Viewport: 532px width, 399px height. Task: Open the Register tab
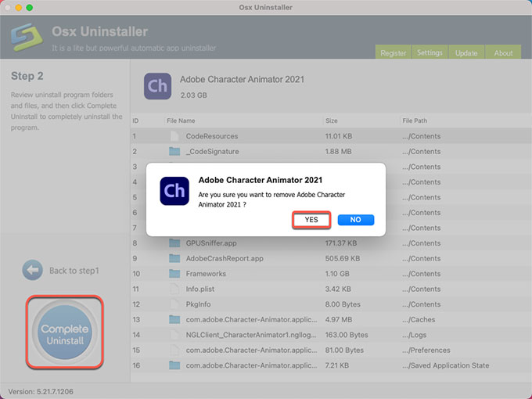tap(393, 53)
